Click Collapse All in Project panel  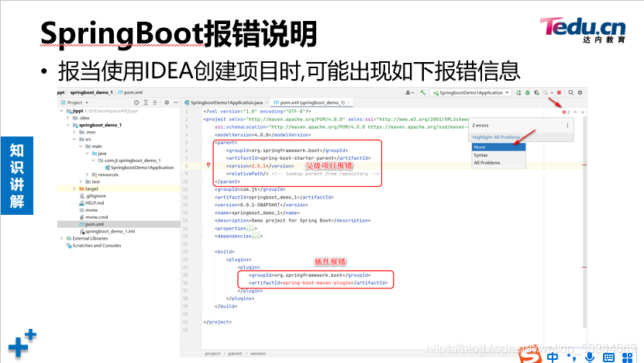click(155, 102)
